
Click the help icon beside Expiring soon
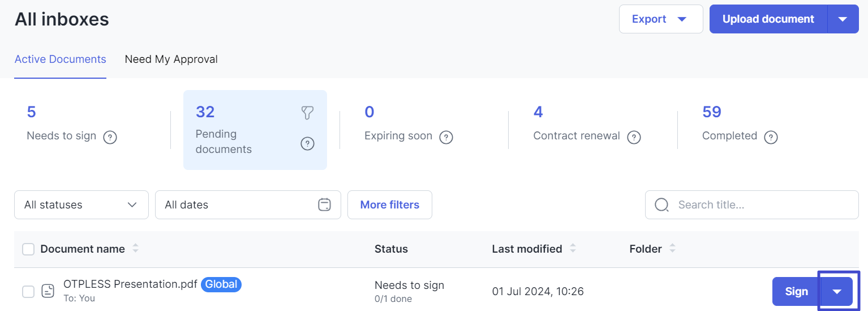[x=446, y=137]
